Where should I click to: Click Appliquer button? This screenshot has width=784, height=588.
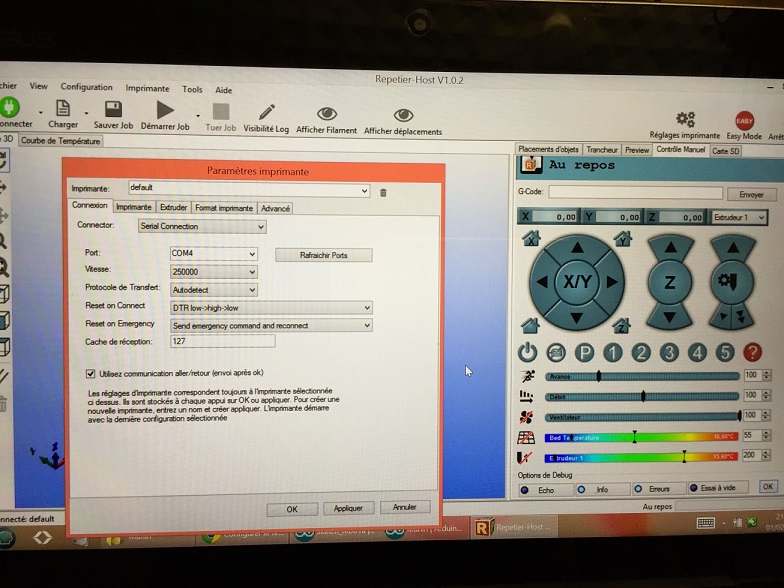(x=348, y=508)
